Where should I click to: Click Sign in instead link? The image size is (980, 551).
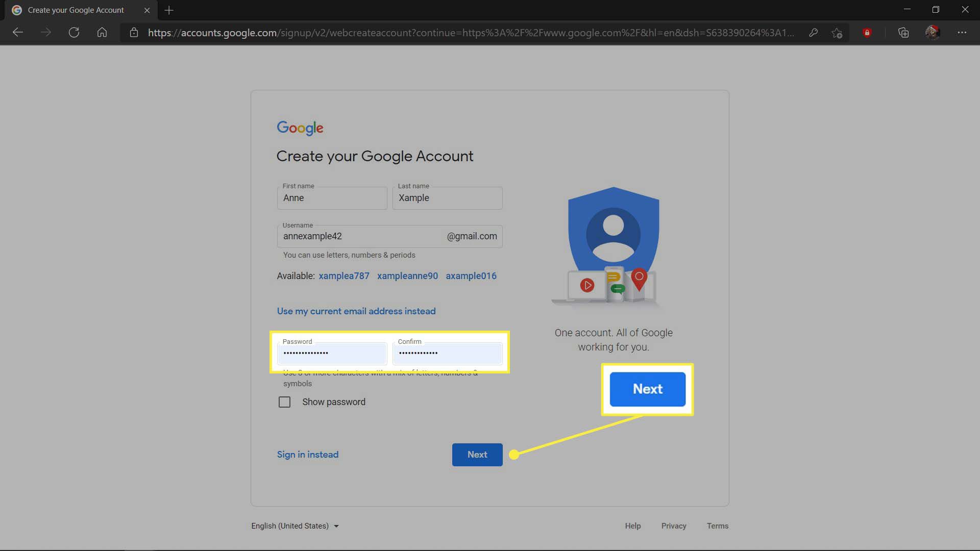click(x=307, y=454)
